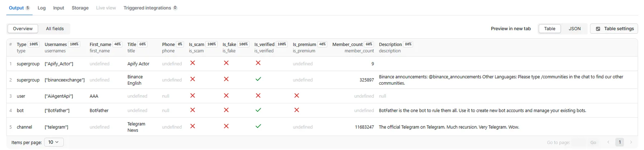Select the Overview view button

[23, 29]
